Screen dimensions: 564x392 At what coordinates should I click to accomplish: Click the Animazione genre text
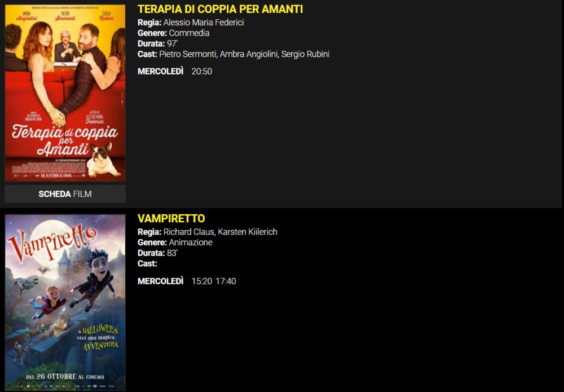point(191,243)
